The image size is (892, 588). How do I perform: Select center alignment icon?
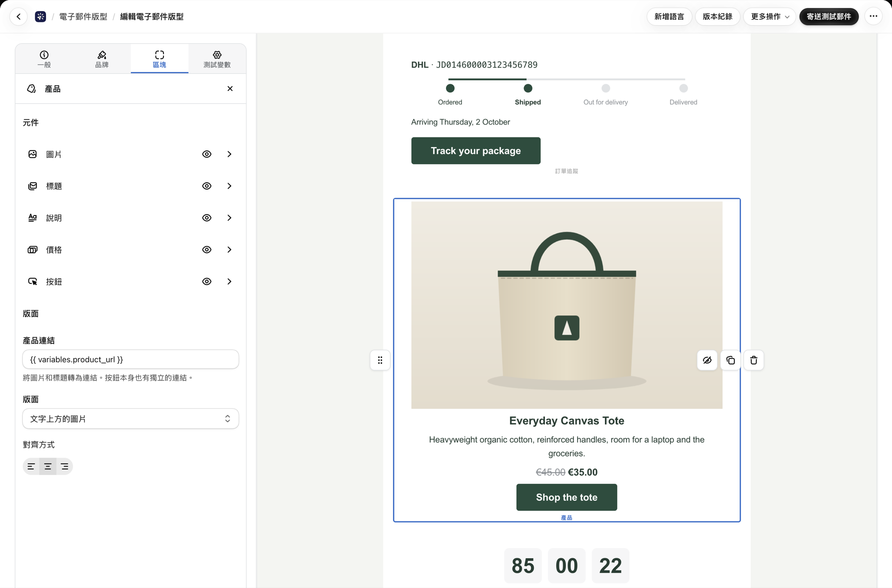click(48, 466)
